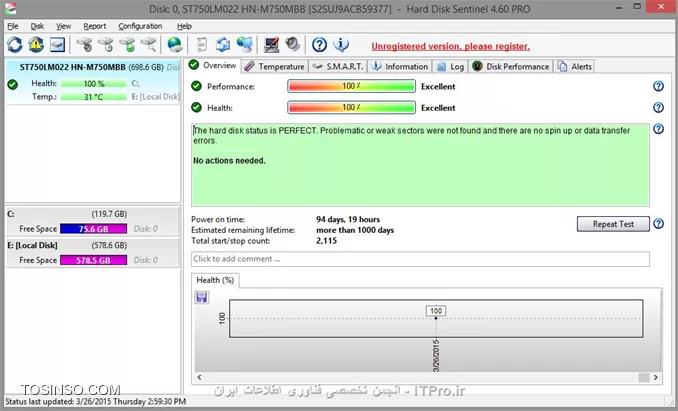The image size is (678, 411).
Task: Switch to the Temperature tab
Action: 275,67
